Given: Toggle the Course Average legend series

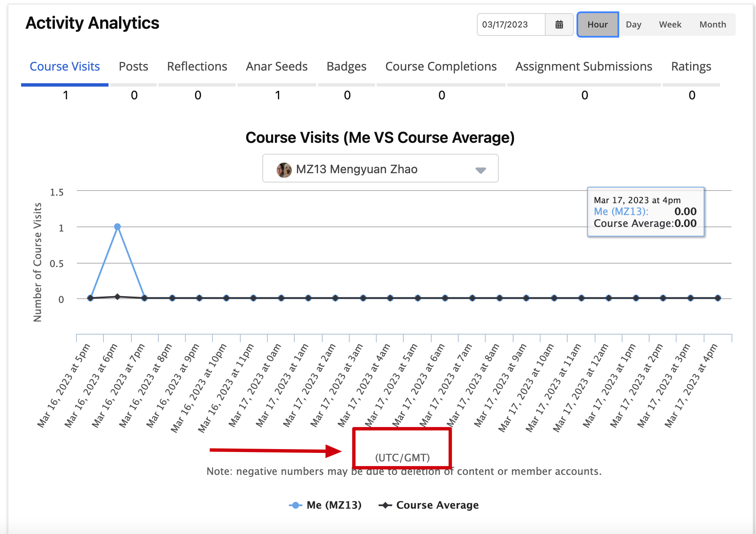Looking at the screenshot, I should (x=429, y=505).
